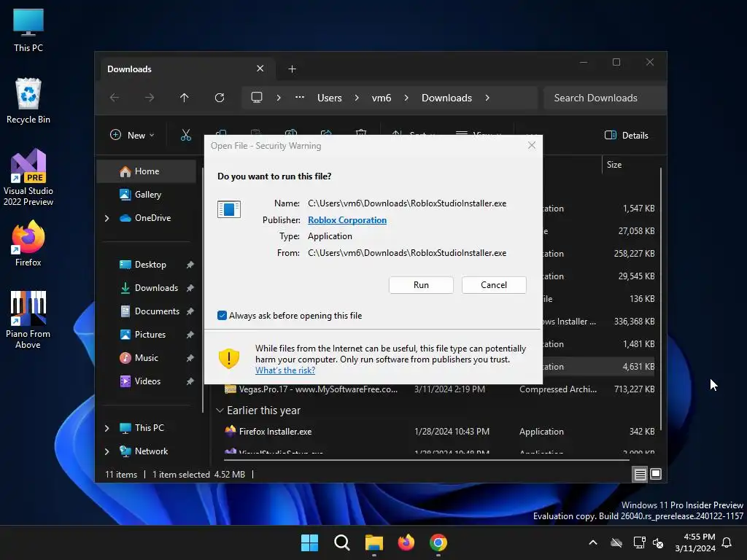The width and height of the screenshot is (747, 560).
Task: Select Firefox Installer.exe file
Action: point(438,432)
